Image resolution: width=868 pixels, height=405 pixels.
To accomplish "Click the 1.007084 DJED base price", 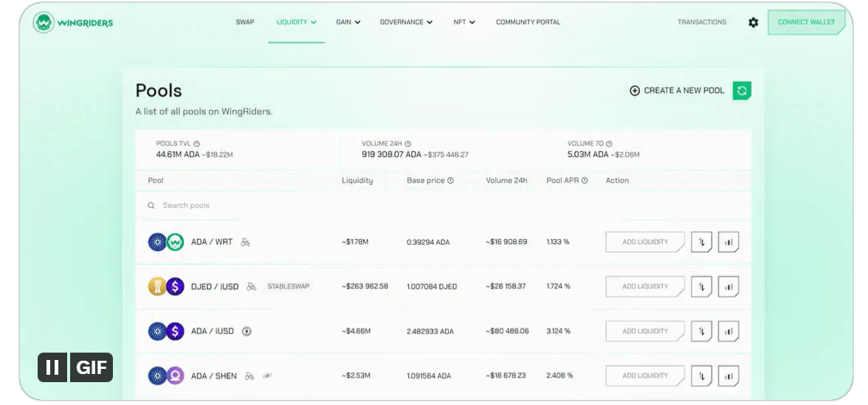I will pos(432,286).
